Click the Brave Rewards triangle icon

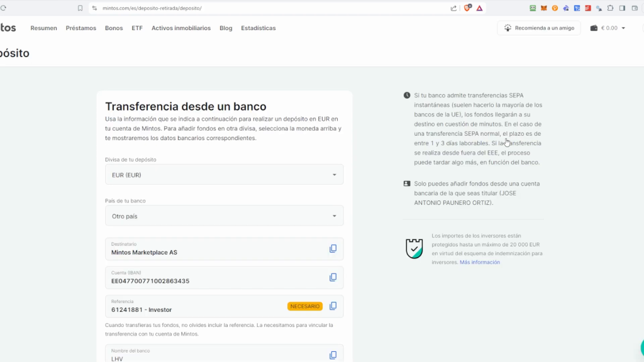(479, 8)
